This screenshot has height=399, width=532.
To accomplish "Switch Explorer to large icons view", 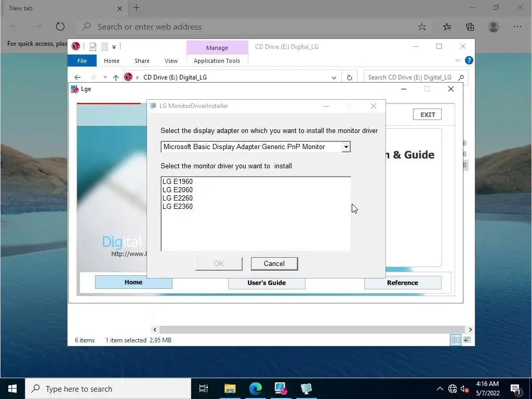I will tap(467, 340).
